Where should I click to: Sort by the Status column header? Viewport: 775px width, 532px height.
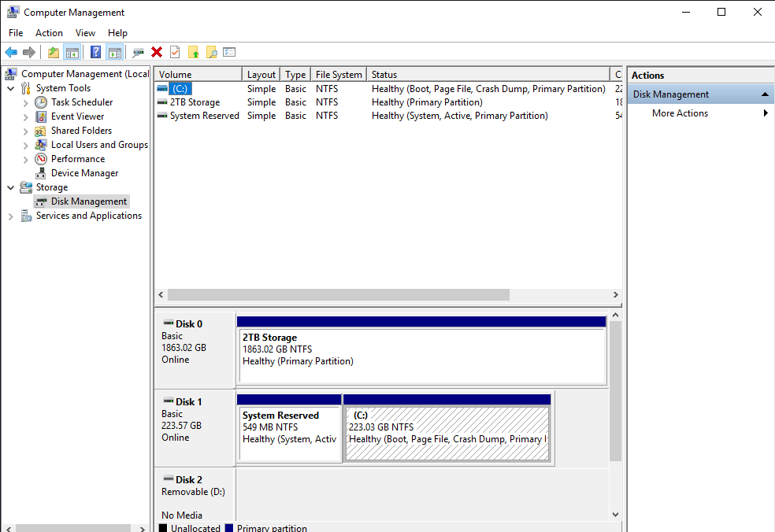(x=488, y=74)
